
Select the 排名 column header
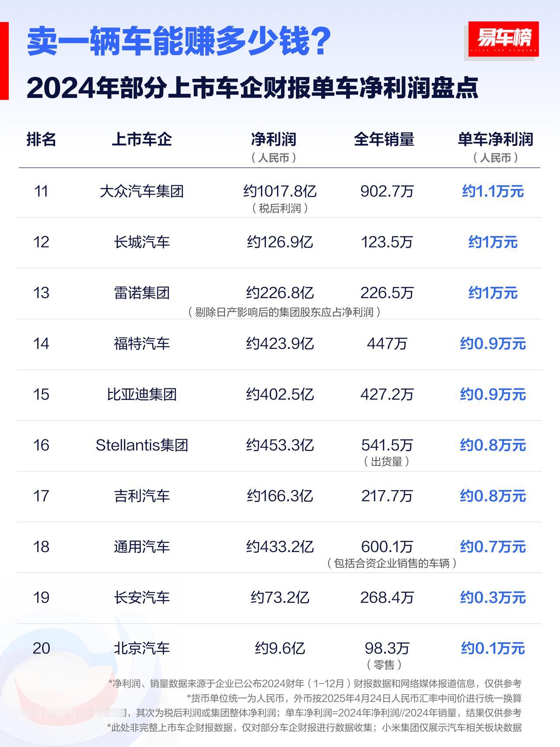pyautogui.click(x=41, y=139)
